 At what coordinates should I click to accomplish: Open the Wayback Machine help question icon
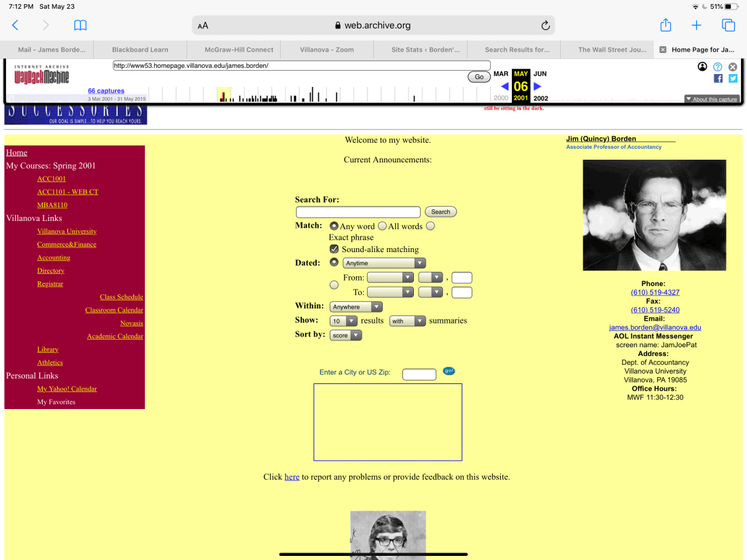[717, 67]
